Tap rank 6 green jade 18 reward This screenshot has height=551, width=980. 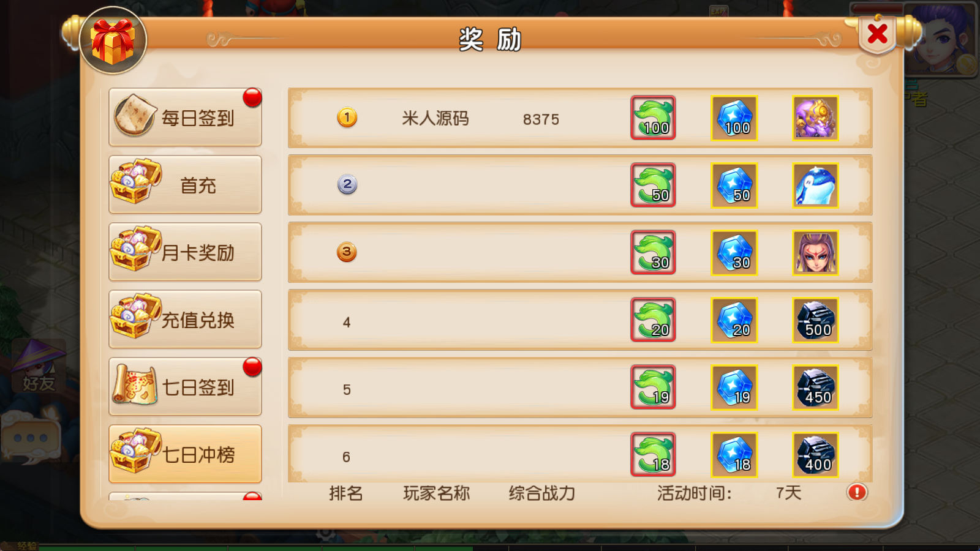tap(654, 454)
